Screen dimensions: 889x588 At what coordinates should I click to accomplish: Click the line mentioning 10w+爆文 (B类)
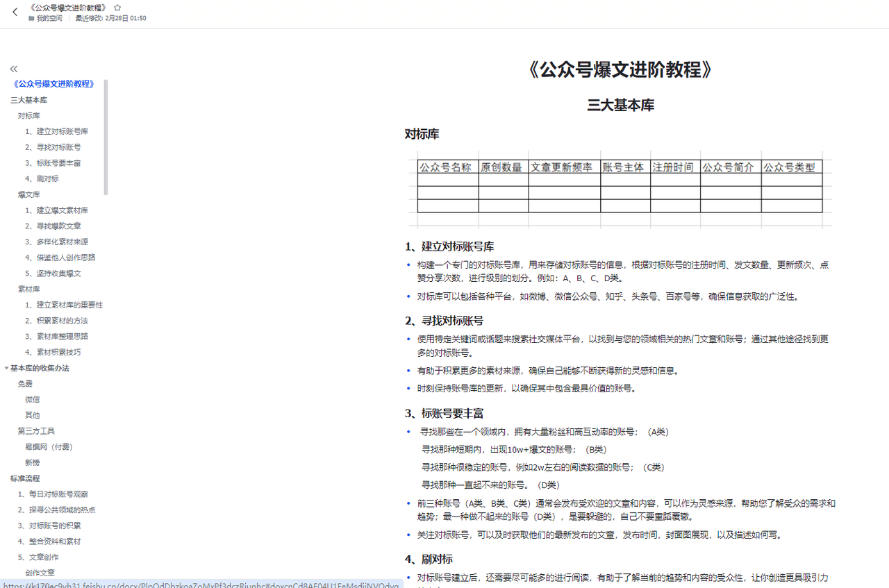point(515,449)
